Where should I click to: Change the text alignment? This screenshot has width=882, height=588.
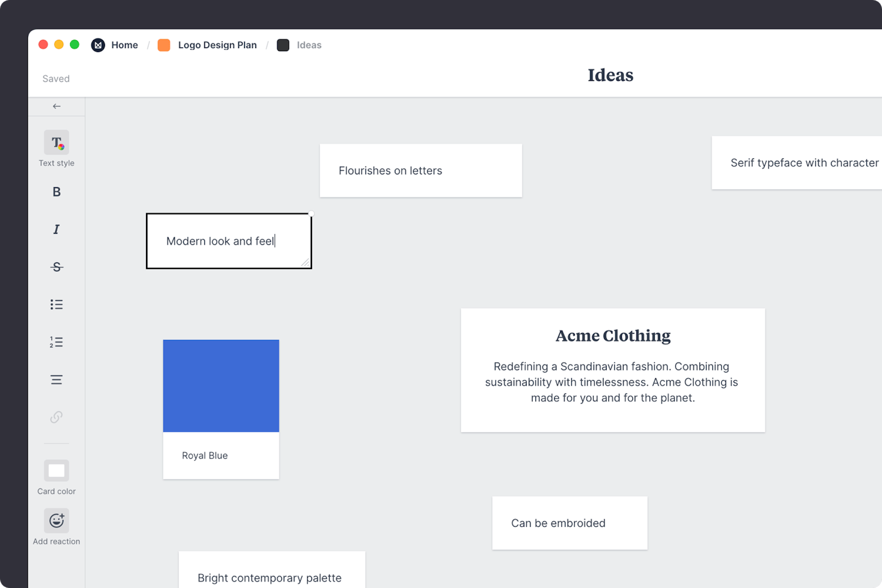pos(56,379)
